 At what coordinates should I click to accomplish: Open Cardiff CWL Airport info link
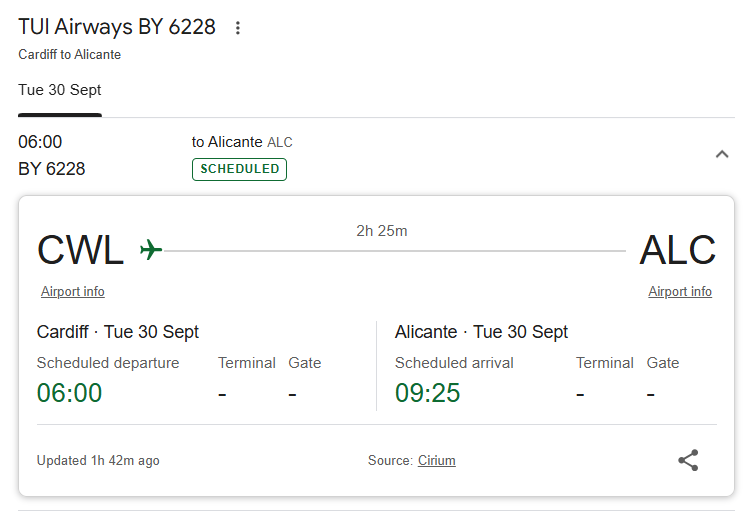click(72, 292)
